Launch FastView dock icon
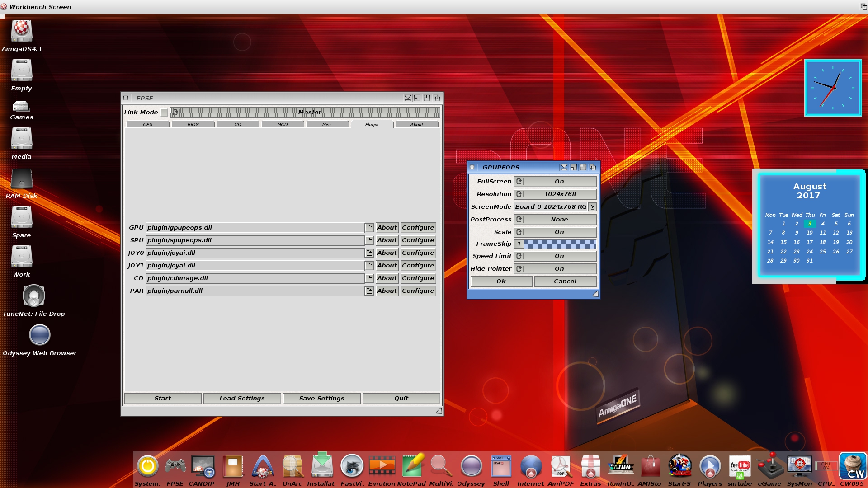 coord(352,466)
